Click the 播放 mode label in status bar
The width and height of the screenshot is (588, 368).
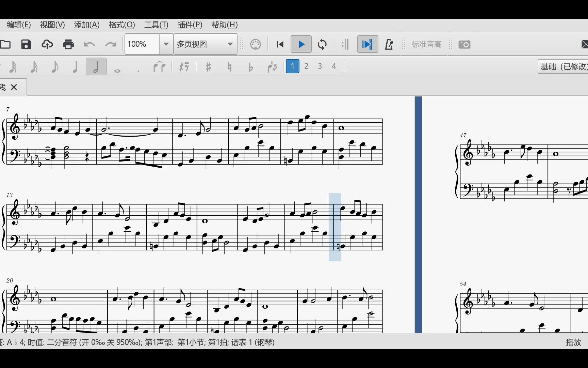(x=573, y=342)
